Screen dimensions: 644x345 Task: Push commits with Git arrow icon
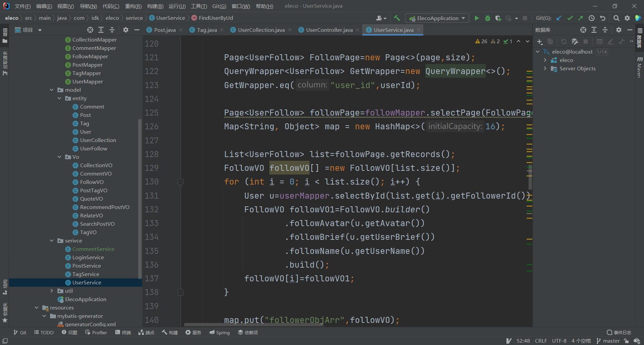coord(581,18)
